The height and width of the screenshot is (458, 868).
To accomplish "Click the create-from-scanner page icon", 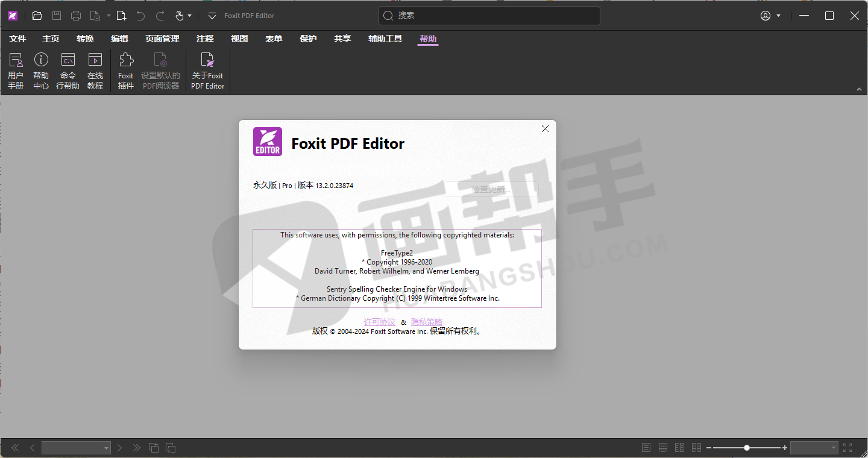I will click(95, 16).
